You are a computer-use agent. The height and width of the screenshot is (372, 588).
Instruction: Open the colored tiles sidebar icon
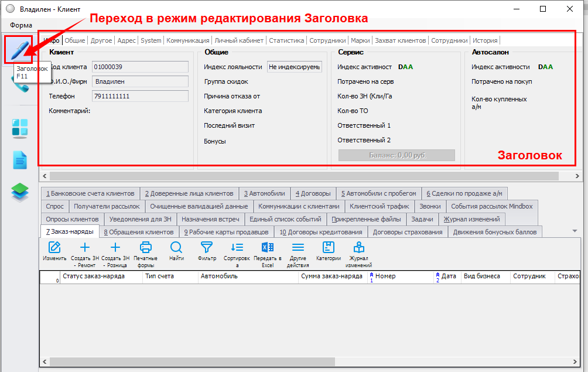pyautogui.click(x=20, y=128)
